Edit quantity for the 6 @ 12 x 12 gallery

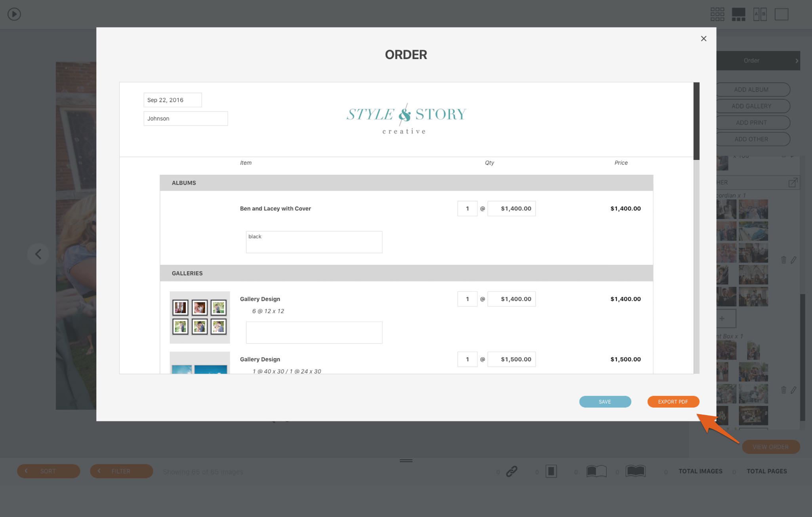click(x=467, y=299)
